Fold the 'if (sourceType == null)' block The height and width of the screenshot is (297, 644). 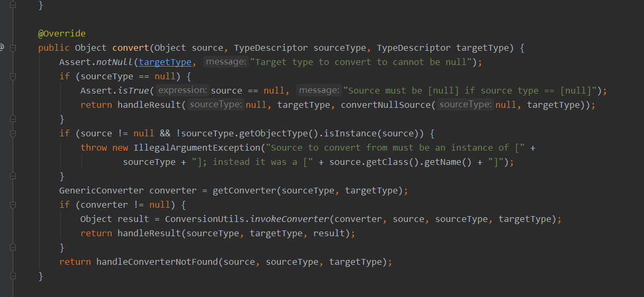(13, 76)
